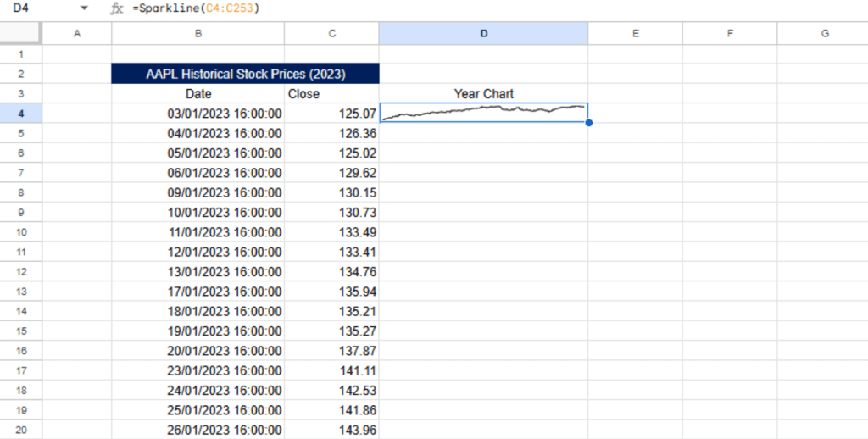Select column D header
The width and height of the screenshot is (868, 439).
tap(483, 34)
